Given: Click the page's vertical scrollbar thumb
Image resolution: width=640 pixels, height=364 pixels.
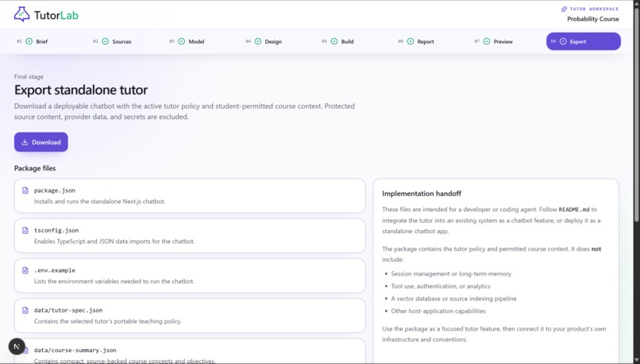Looking at the screenshot, I should (x=636, y=115).
